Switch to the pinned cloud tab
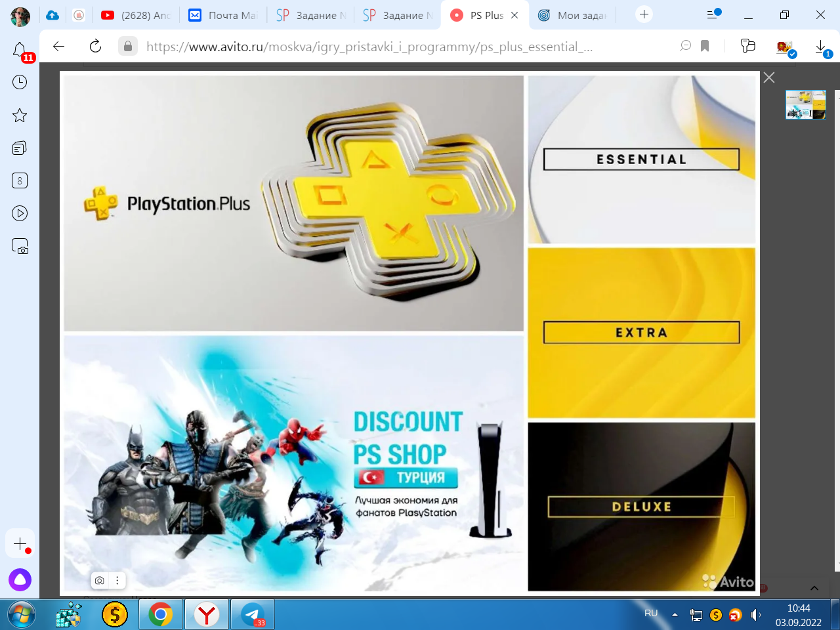Image resolution: width=840 pixels, height=630 pixels. 52,15
